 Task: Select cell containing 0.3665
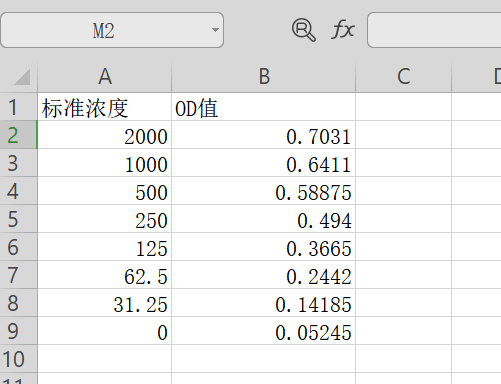[264, 247]
